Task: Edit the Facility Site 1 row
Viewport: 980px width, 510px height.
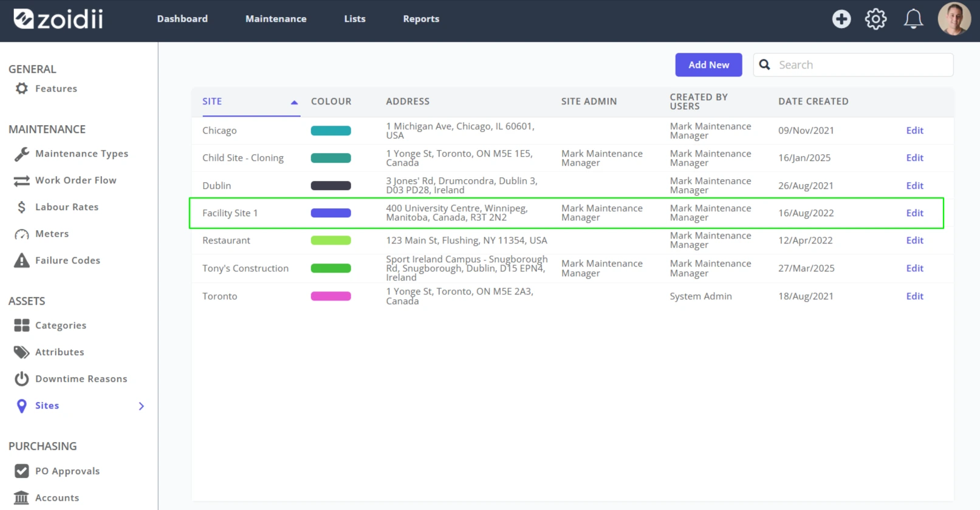Action: click(x=914, y=213)
